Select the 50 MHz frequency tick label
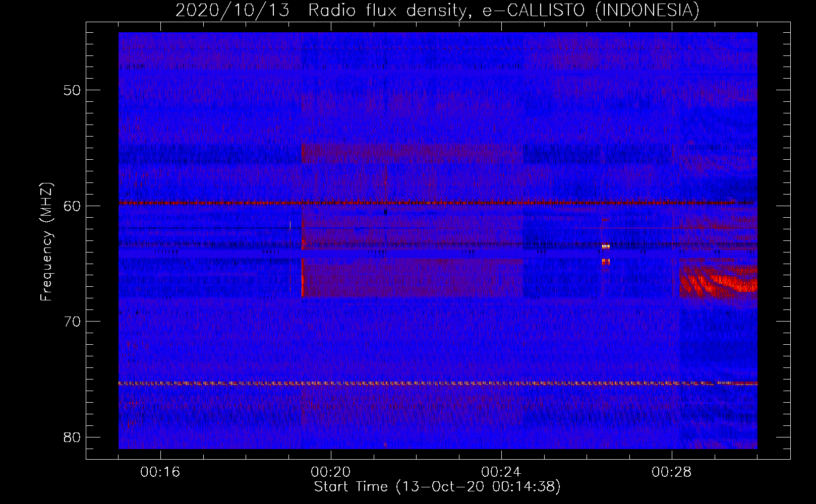816x504 pixels. click(73, 90)
